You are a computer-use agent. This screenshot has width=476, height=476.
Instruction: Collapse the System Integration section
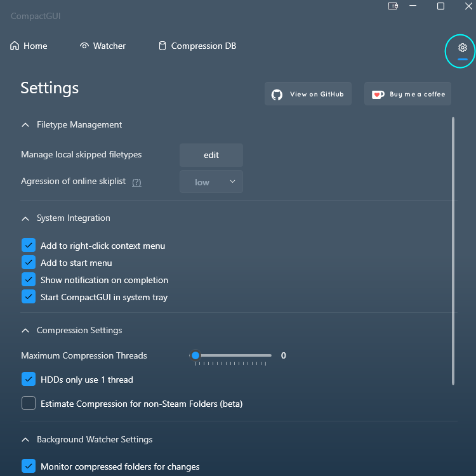[x=25, y=218]
